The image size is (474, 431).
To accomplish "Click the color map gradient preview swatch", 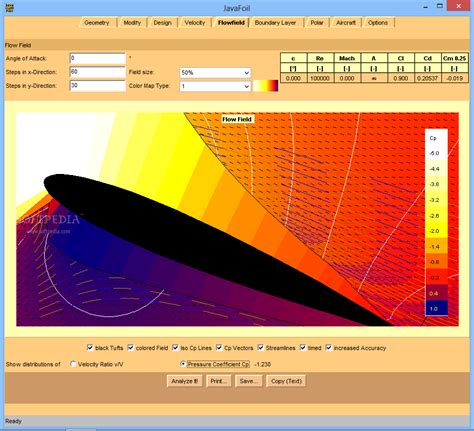I will point(265,86).
